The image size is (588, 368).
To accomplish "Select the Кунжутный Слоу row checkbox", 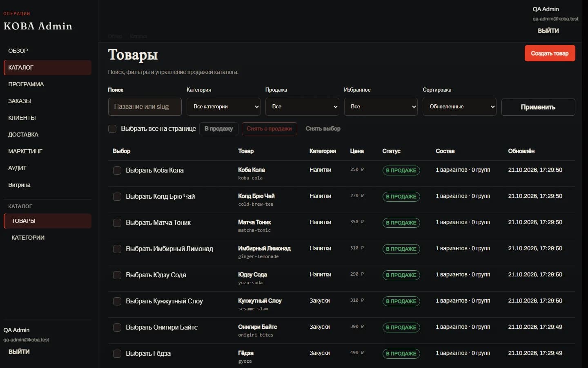I will point(117,301).
